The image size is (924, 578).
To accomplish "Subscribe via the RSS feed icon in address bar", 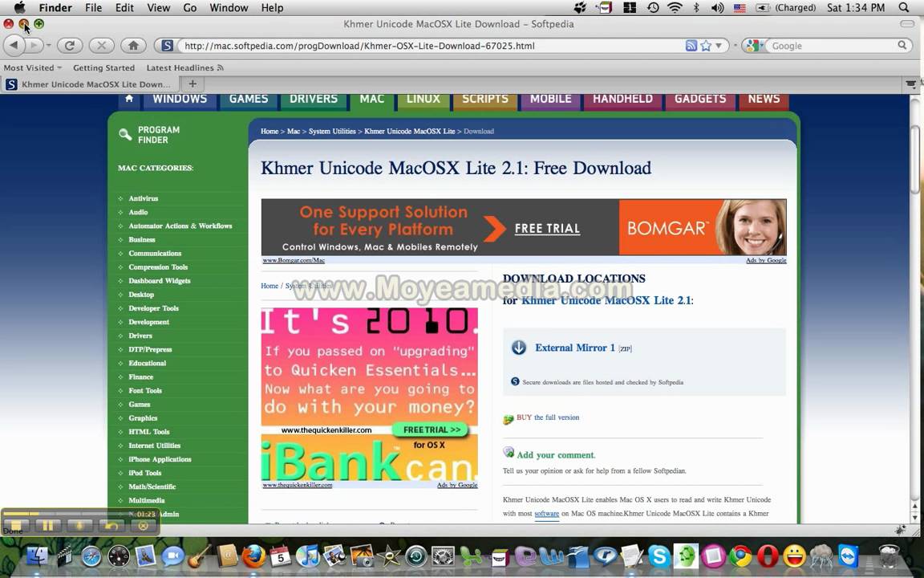I will coord(691,46).
